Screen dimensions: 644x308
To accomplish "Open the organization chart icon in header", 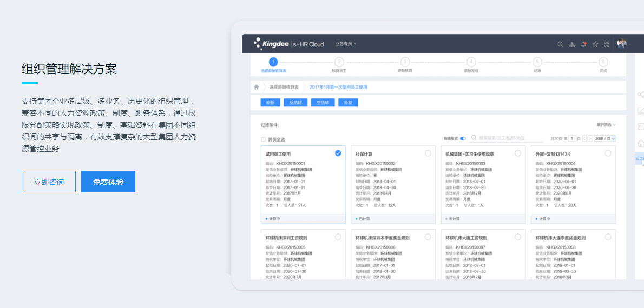I will (571, 44).
